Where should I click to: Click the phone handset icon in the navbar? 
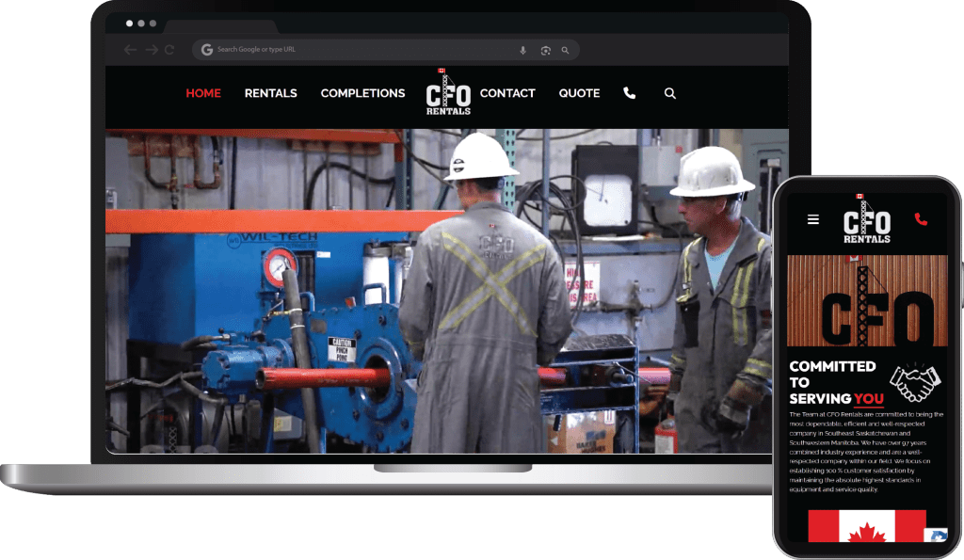coord(628,93)
